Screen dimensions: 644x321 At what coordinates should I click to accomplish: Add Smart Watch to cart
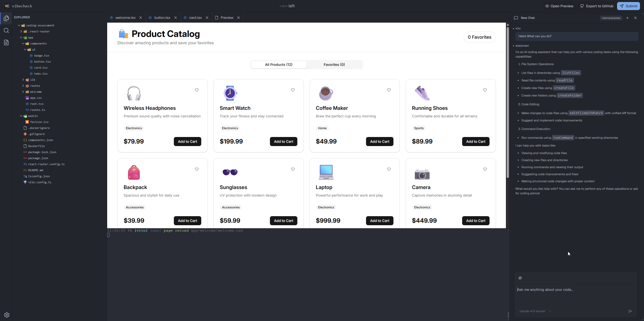[284, 142]
